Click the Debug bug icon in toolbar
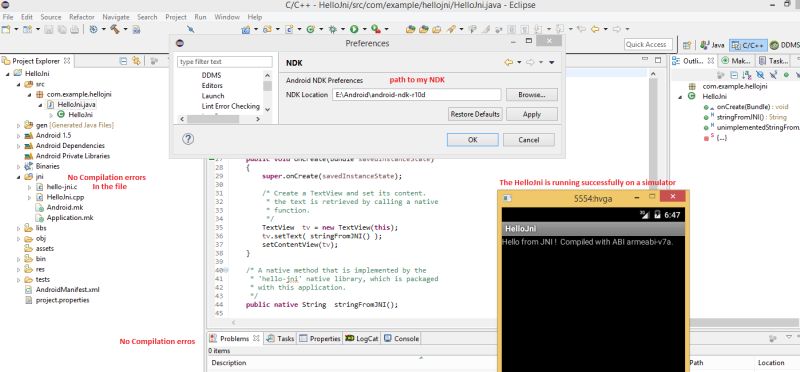 pos(333,30)
